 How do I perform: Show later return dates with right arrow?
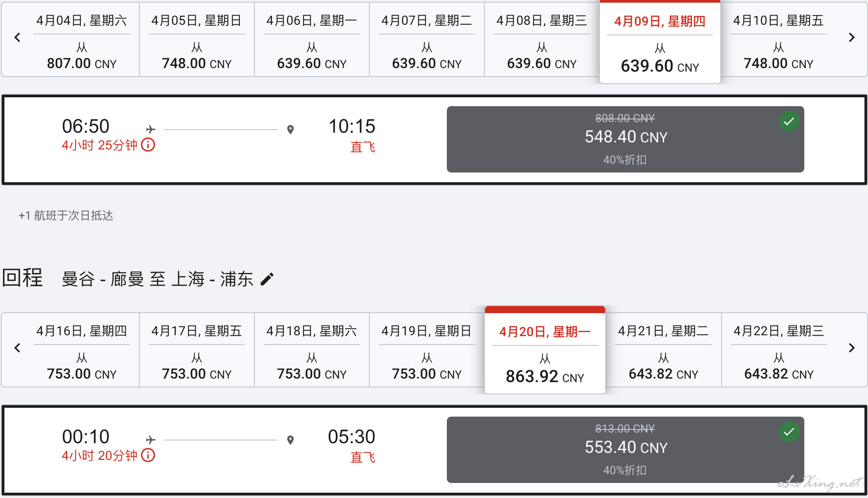[852, 348]
